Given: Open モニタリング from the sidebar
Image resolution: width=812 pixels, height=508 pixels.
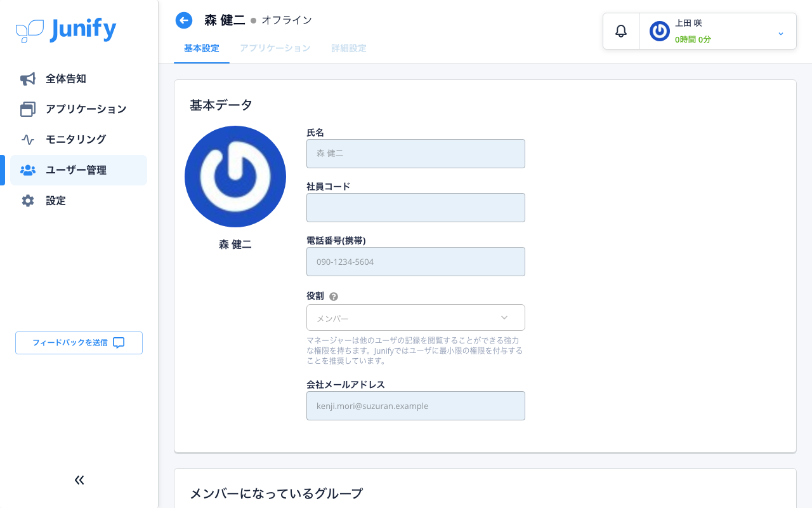Looking at the screenshot, I should click(79, 140).
